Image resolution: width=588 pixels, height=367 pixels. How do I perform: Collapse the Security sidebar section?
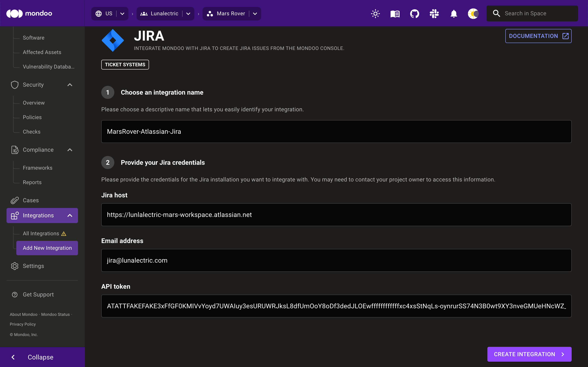click(70, 85)
